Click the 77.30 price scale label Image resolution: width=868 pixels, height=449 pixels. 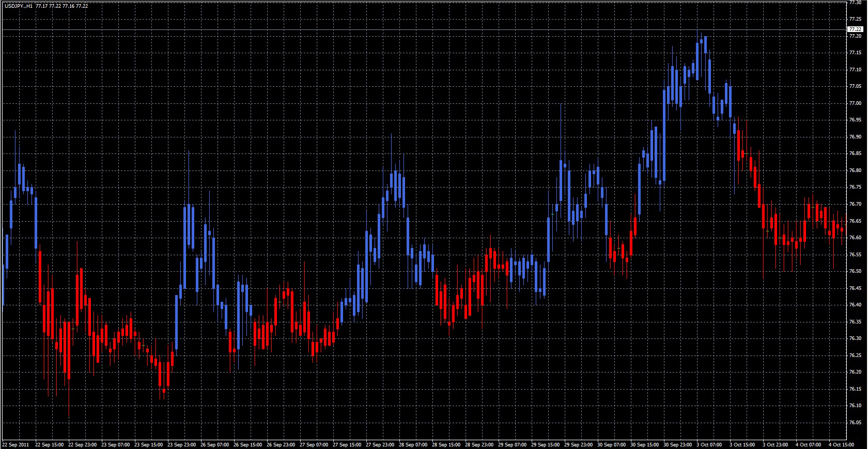(x=855, y=3)
